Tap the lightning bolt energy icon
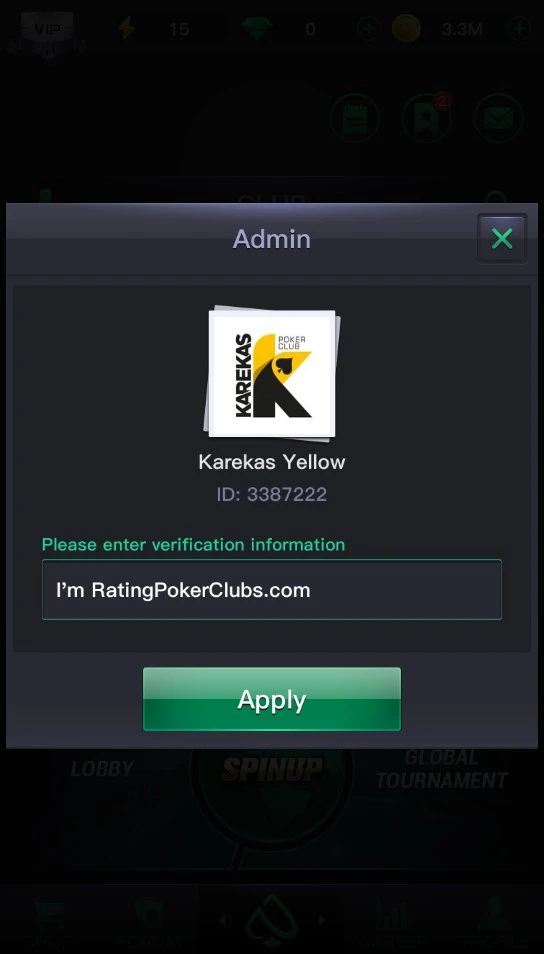The image size is (544, 954). (x=127, y=28)
